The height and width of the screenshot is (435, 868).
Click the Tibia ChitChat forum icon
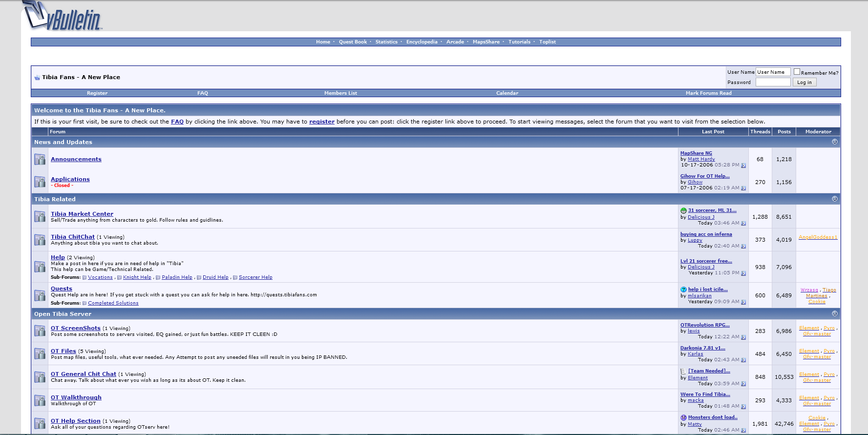click(40, 240)
